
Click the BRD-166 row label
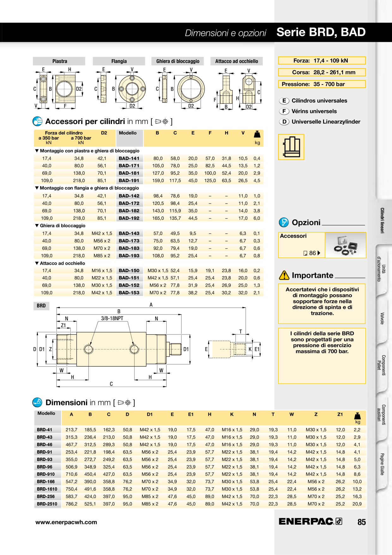46,482
